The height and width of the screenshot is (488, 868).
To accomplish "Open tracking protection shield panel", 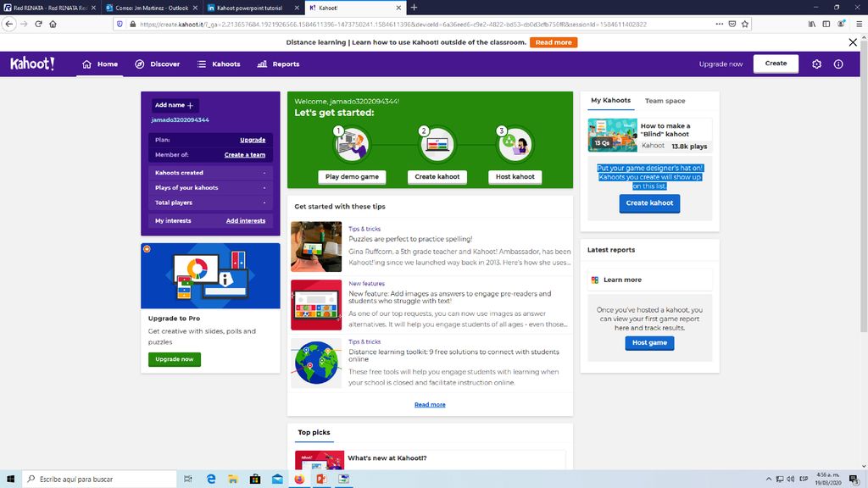I will point(120,25).
